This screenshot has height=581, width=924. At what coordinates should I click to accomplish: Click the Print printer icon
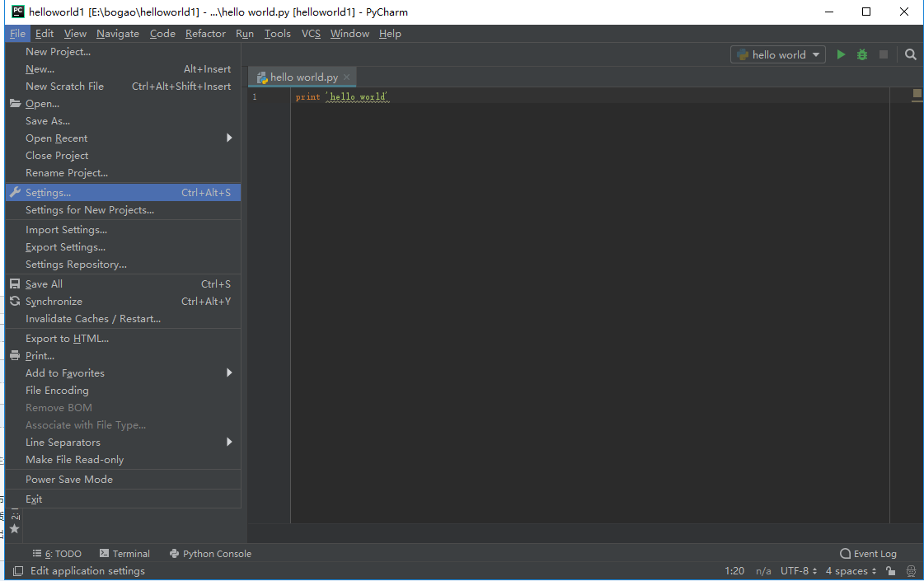(16, 355)
